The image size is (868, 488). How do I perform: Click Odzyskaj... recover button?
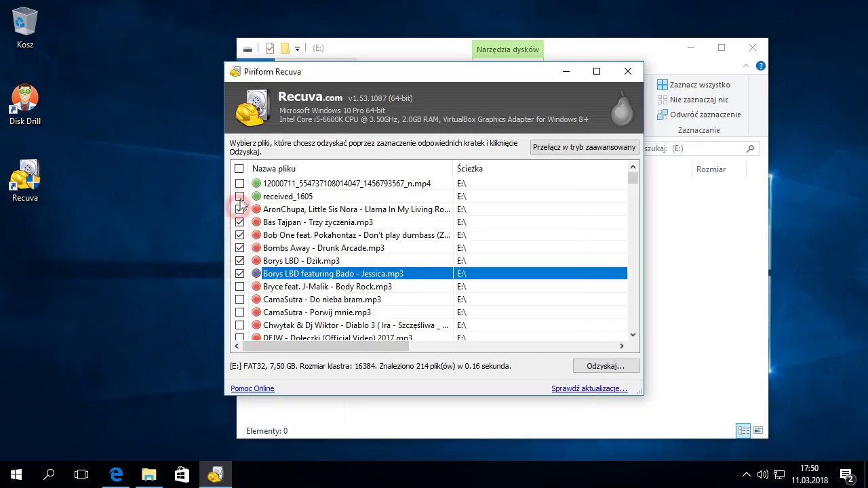606,366
